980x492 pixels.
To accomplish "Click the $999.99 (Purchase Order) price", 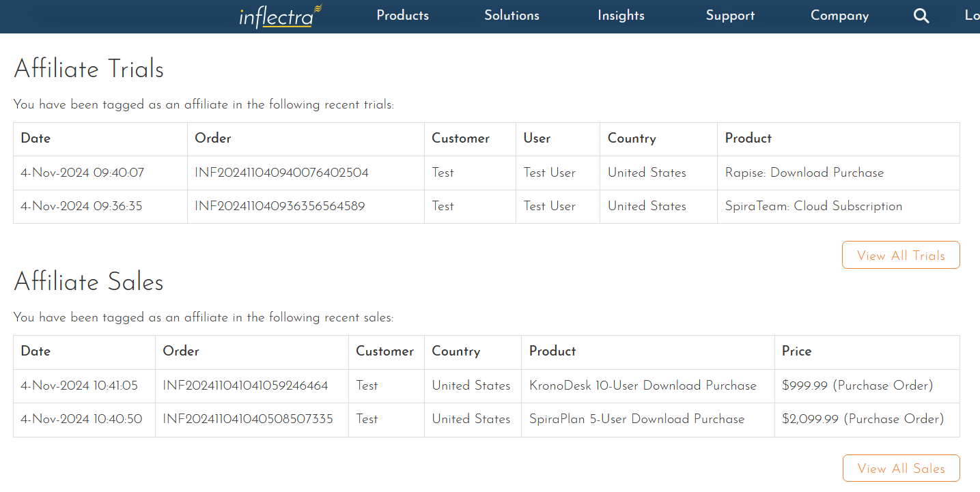I will tap(857, 386).
